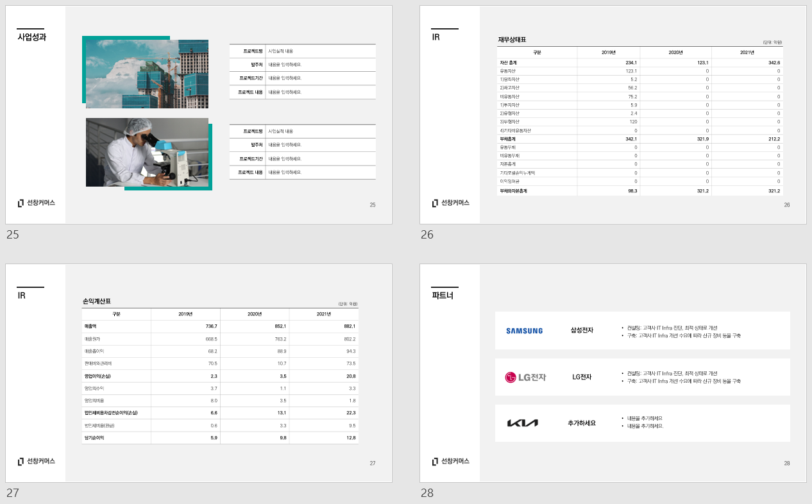Click the 부채와자본총계 row label
The image size is (812, 504).
[x=513, y=191]
